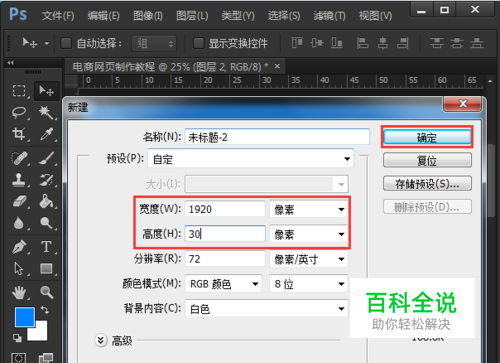Open the 图层(L) menu
This screenshot has width=500, height=363.
192,16
